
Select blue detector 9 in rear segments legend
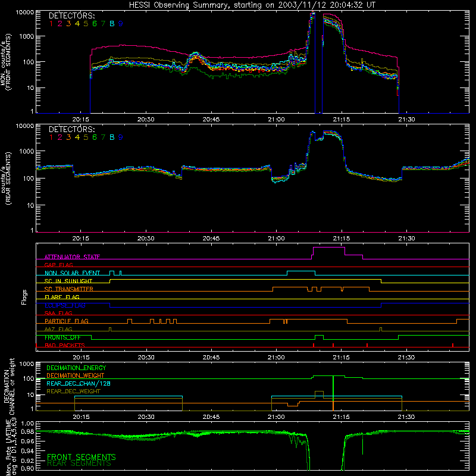coord(121,137)
